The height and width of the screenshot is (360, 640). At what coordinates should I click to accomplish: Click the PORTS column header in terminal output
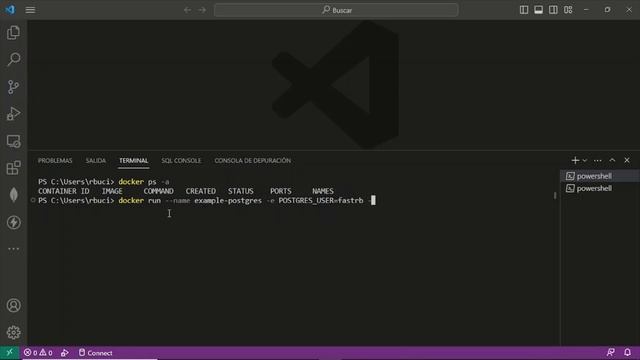pos(281,191)
